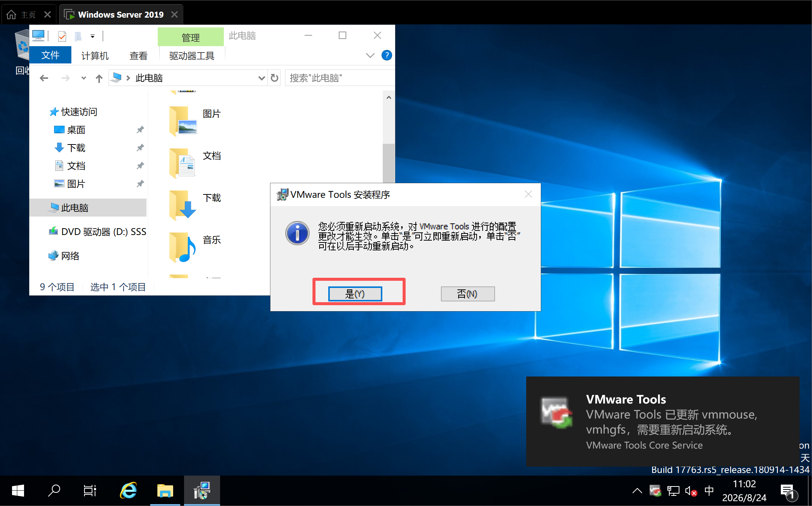
Task: Show hidden tray icons
Action: [x=637, y=491]
